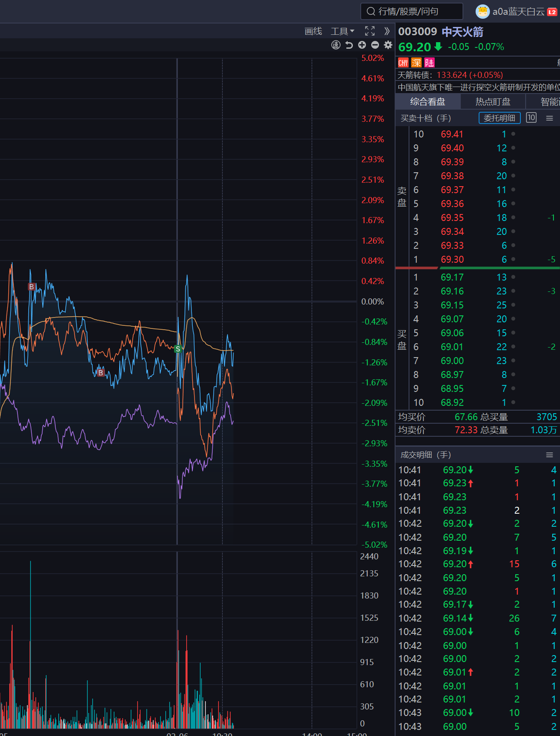
Task: Click the undo arrow icon
Action: tap(349, 45)
